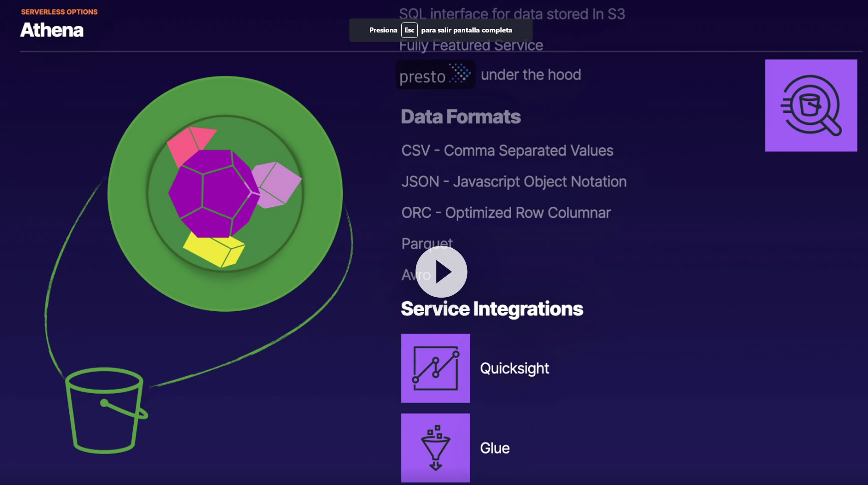Click the Data Formats heading
This screenshot has height=485, width=868.
(461, 117)
